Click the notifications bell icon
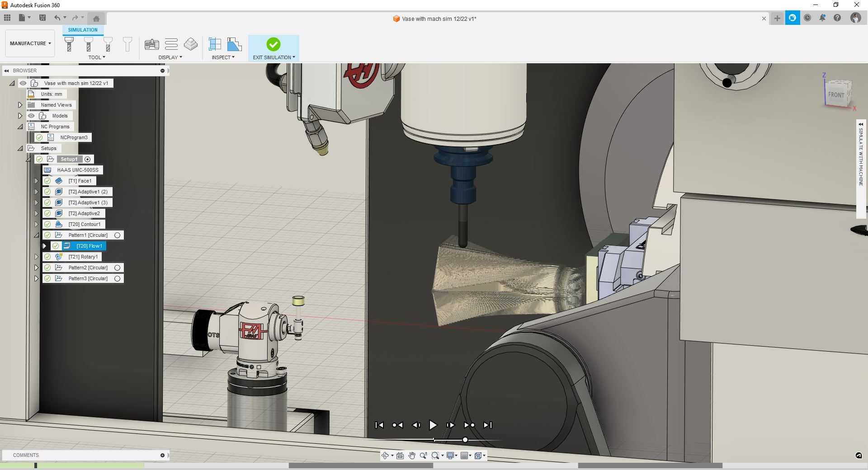Viewport: 868px width, 470px height. pyautogui.click(x=822, y=18)
